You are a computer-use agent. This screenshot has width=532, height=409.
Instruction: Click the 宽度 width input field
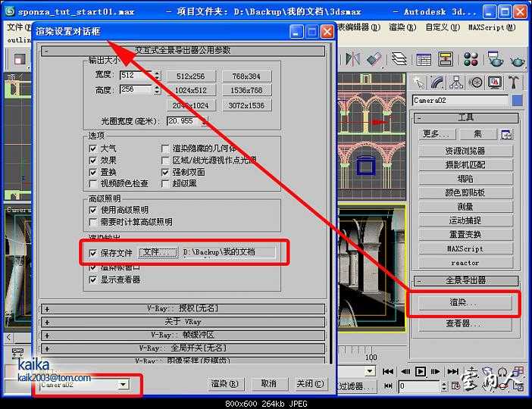(x=136, y=75)
